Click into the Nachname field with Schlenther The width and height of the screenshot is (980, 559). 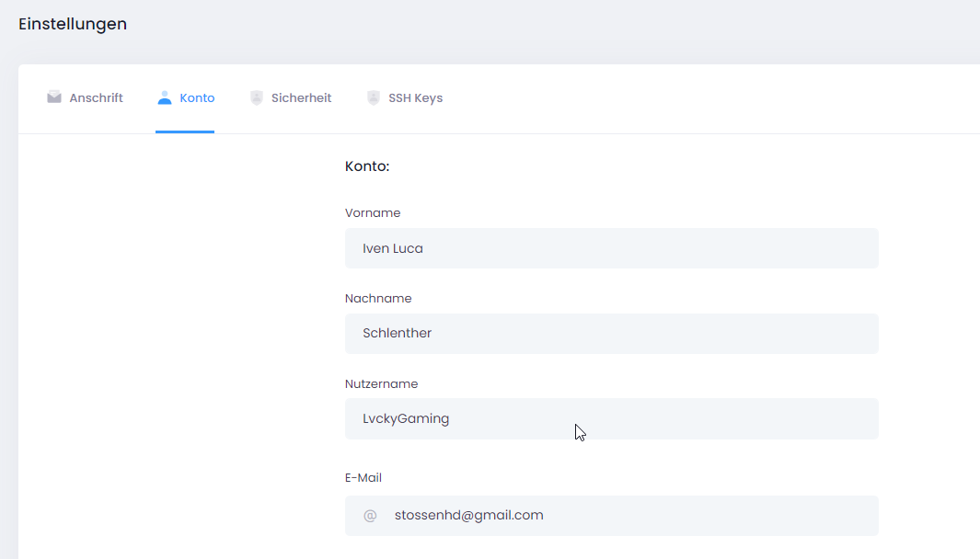coord(611,334)
